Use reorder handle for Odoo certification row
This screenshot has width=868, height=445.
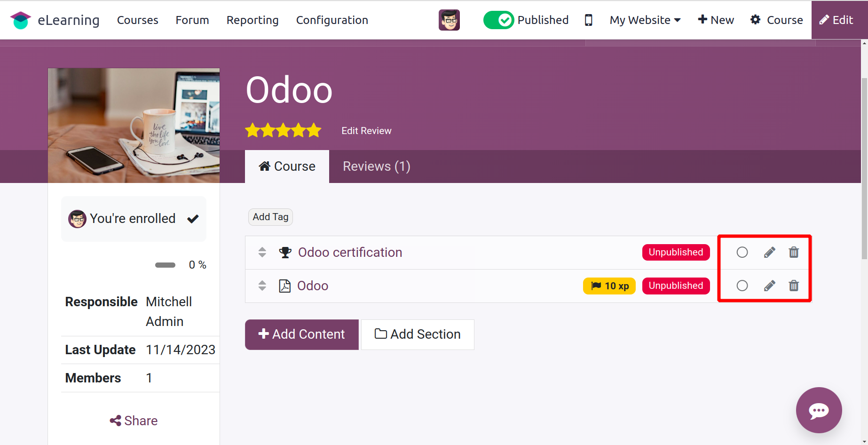tap(262, 253)
